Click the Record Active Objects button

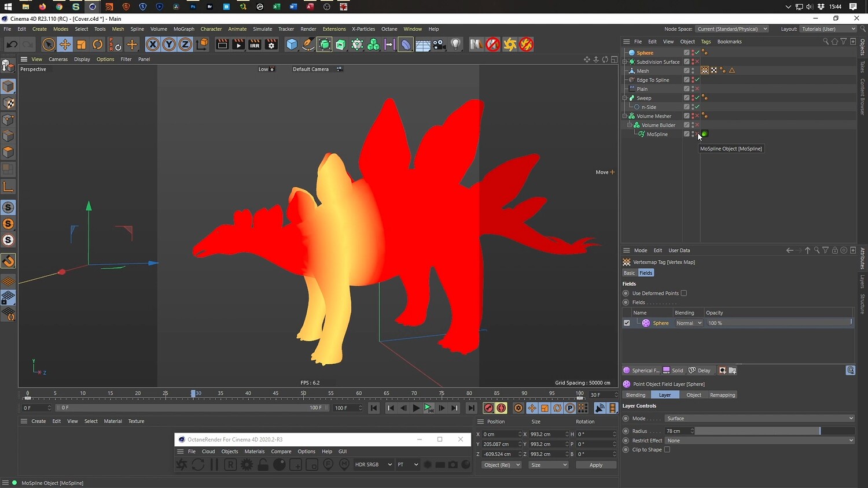489,408
